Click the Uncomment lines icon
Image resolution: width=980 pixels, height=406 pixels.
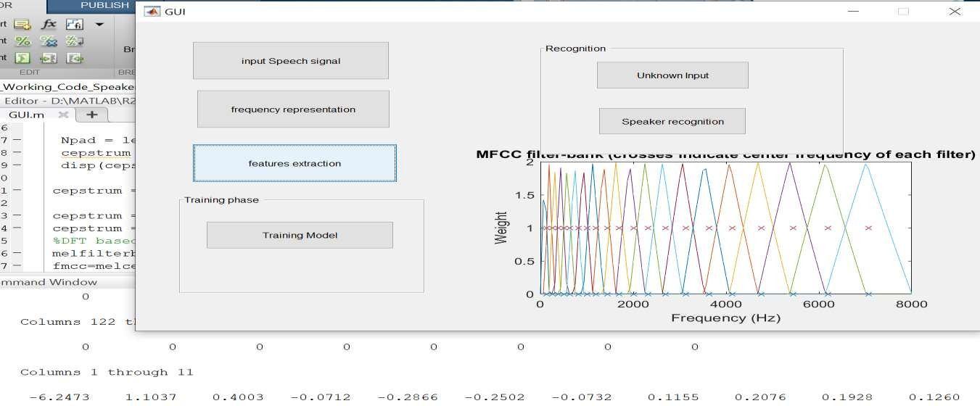pos(49,41)
